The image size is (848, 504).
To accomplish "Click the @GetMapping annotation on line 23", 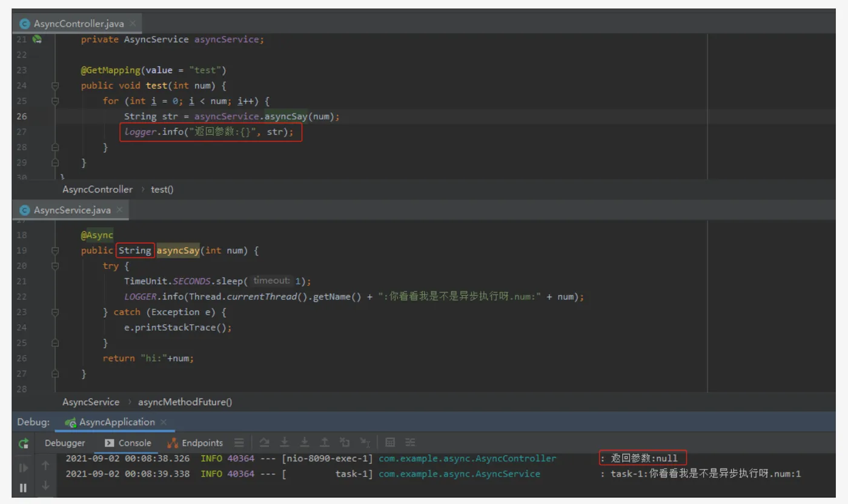I will pos(111,70).
